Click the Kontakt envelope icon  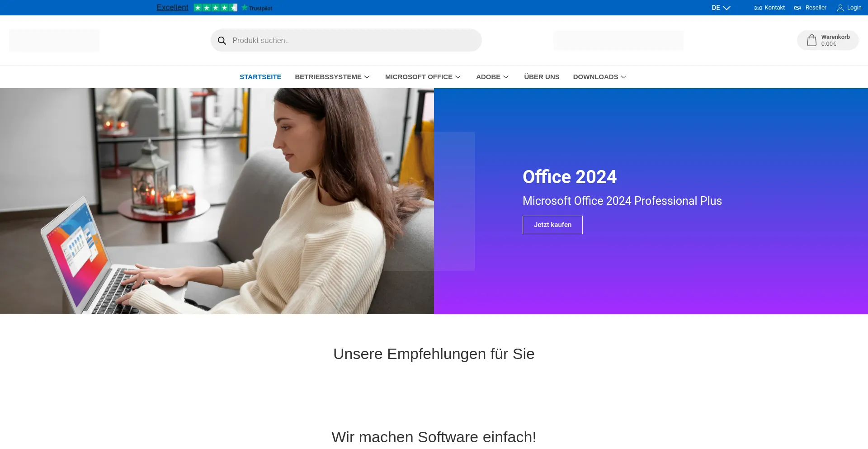(758, 8)
